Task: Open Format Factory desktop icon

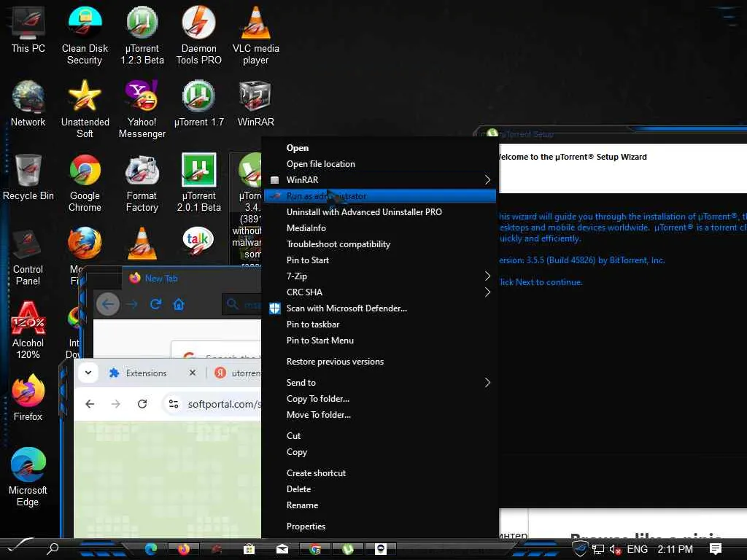Action: (x=142, y=183)
